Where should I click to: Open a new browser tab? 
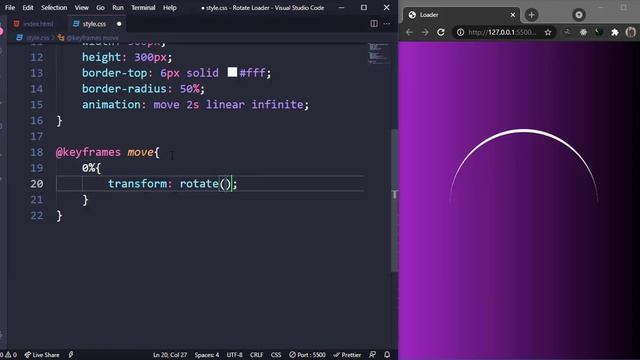click(x=531, y=15)
